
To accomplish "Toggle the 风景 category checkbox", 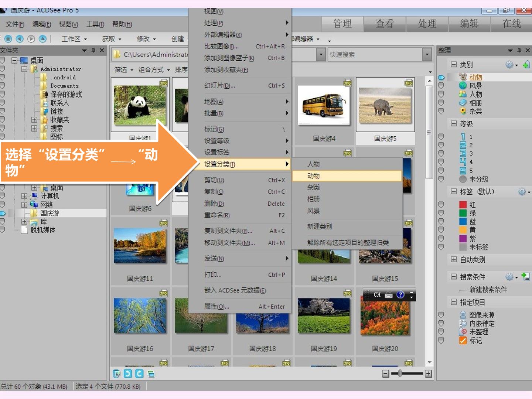I will point(441,86).
